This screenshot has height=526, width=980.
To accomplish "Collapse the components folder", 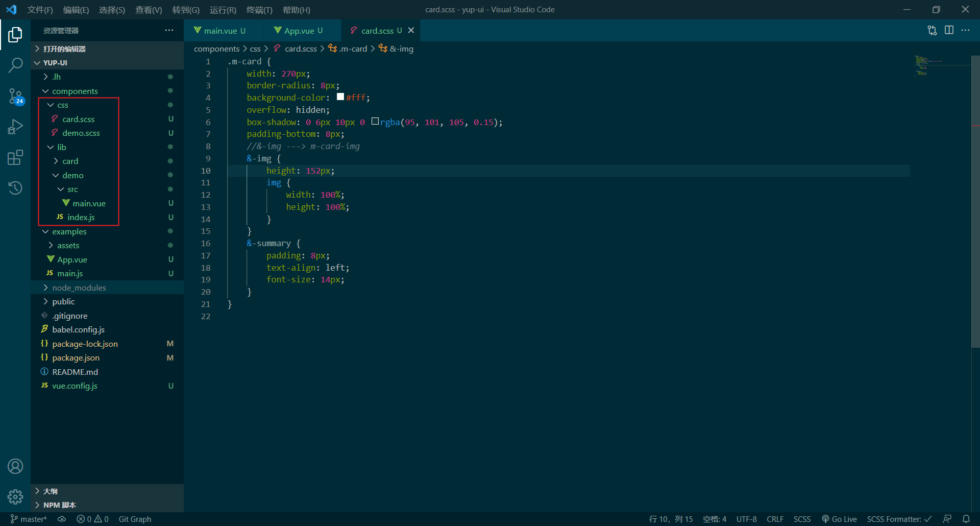I will (107, 91).
